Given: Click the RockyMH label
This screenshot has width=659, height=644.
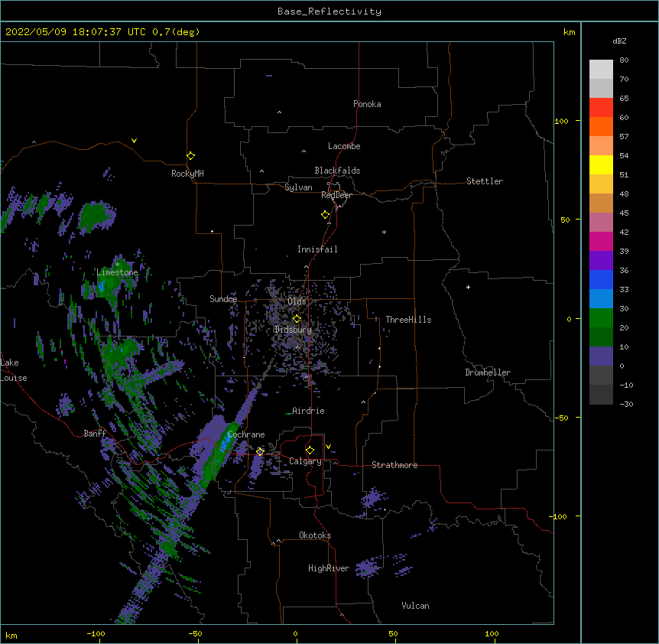Looking at the screenshot, I should [x=187, y=174].
